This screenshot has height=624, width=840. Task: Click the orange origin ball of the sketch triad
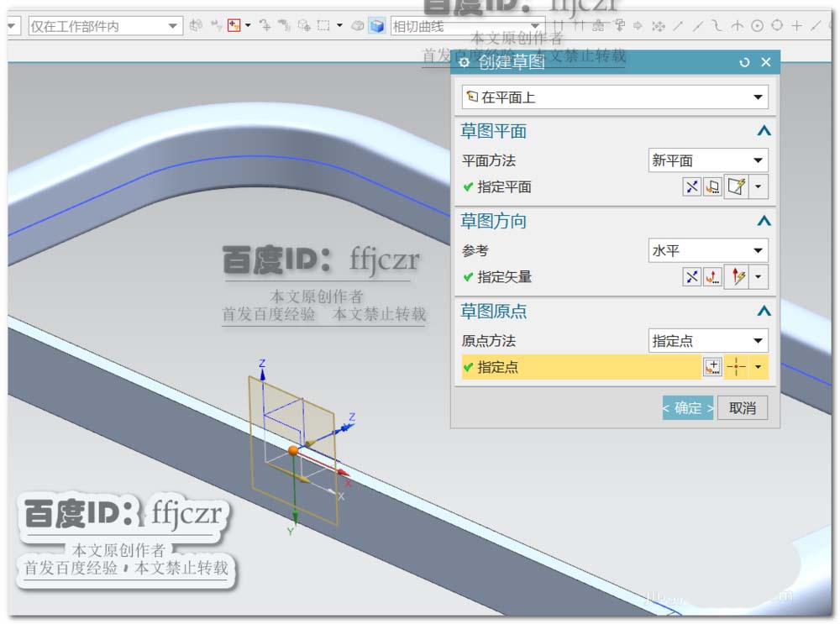[293, 450]
